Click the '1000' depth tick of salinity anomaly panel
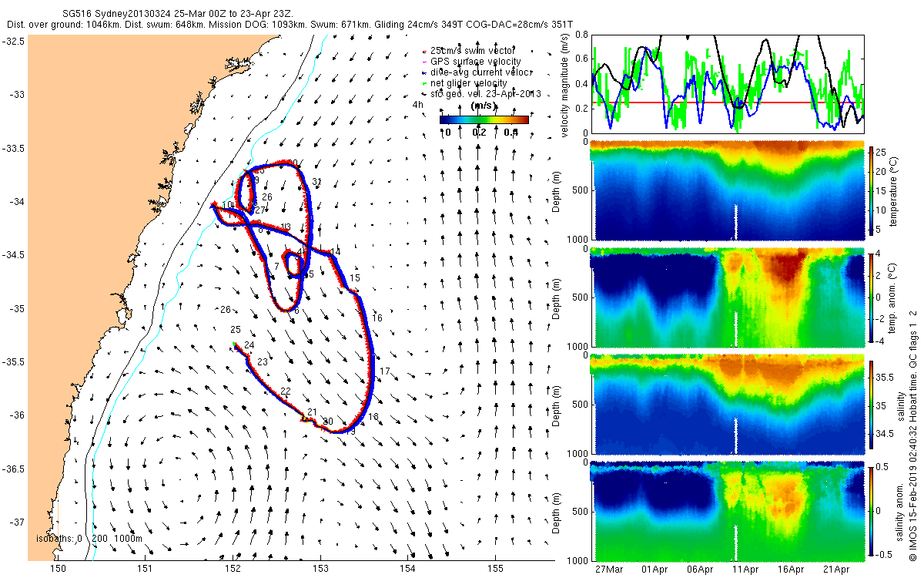Viewport: 924px width, 578px height. (x=578, y=560)
